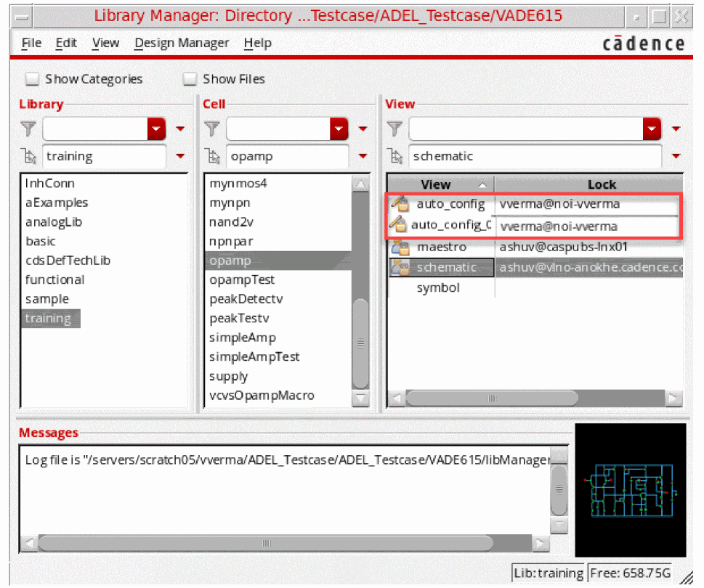
Task: Click the hierarchy icon beside the opamp field
Action: pos(212,156)
